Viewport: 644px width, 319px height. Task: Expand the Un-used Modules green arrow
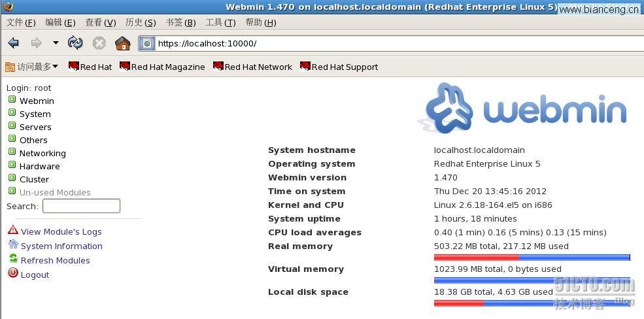click(x=12, y=191)
